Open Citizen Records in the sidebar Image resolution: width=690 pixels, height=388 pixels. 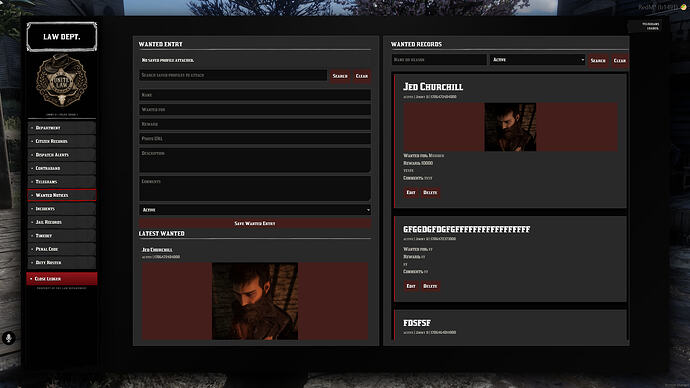tap(62, 141)
